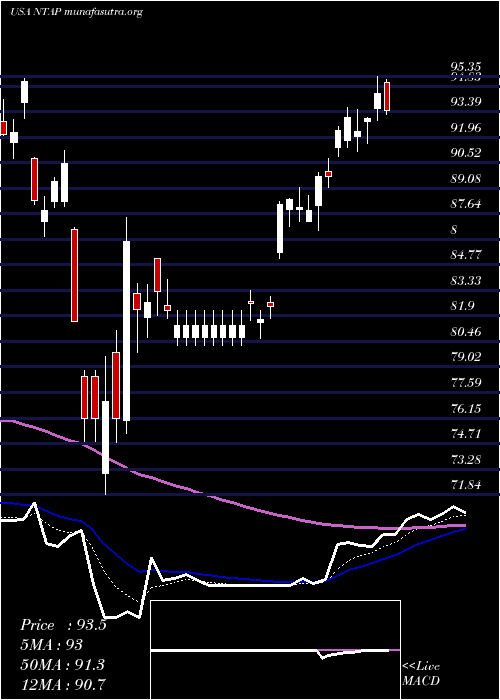Click the 91.96 price level label
Screen dimensions: 500x700
pos(466,128)
